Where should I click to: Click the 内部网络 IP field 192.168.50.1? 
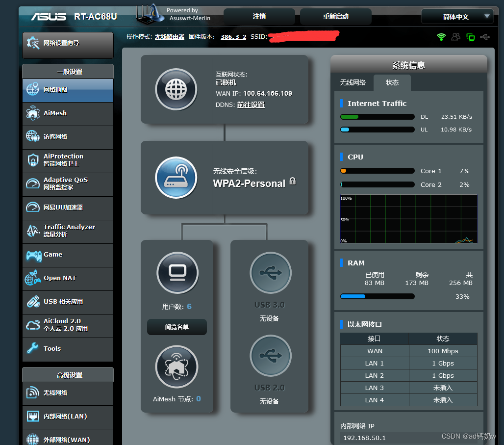tap(408, 438)
